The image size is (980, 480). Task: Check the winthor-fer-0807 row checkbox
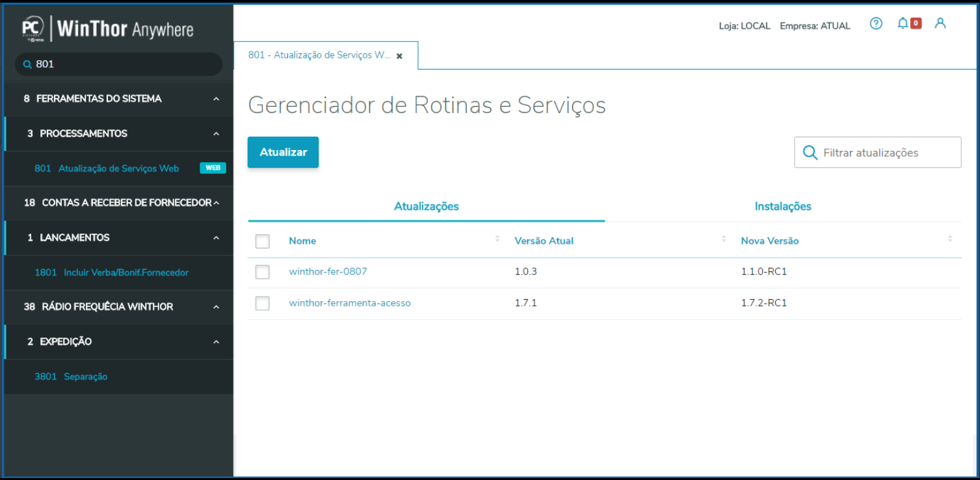pos(262,272)
